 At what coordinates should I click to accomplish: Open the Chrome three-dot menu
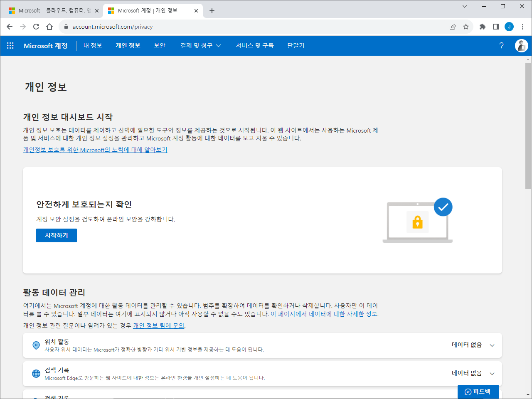coord(522,27)
